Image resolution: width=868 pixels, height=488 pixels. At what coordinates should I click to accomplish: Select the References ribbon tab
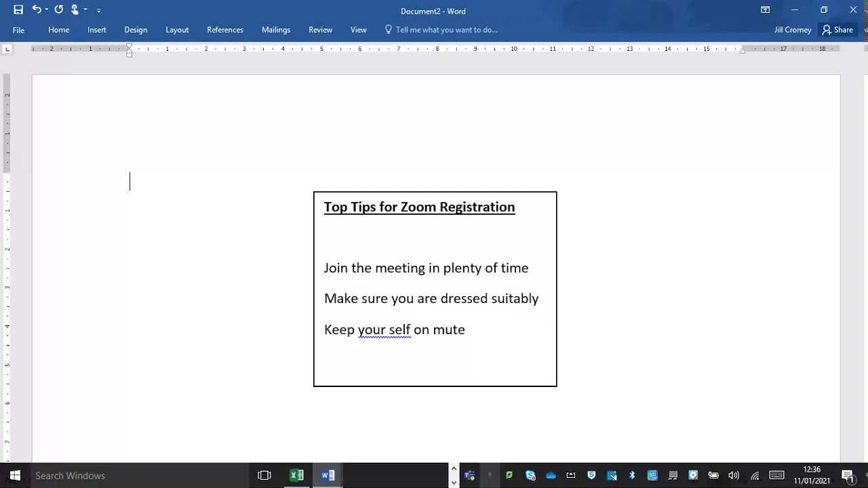(x=225, y=30)
